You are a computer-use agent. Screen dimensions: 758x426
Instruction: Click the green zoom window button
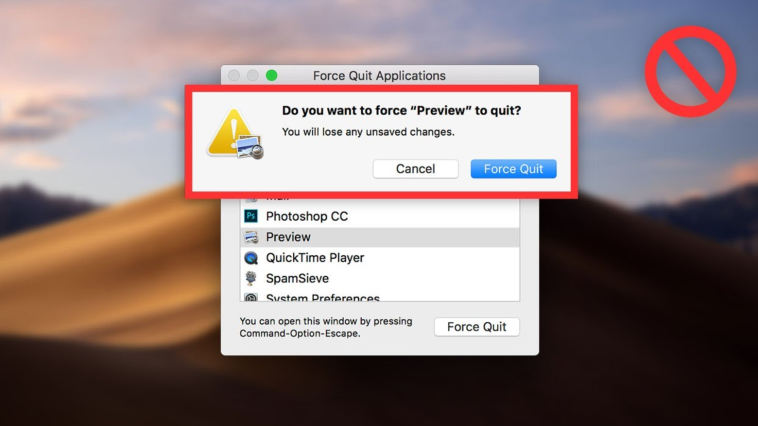point(272,75)
